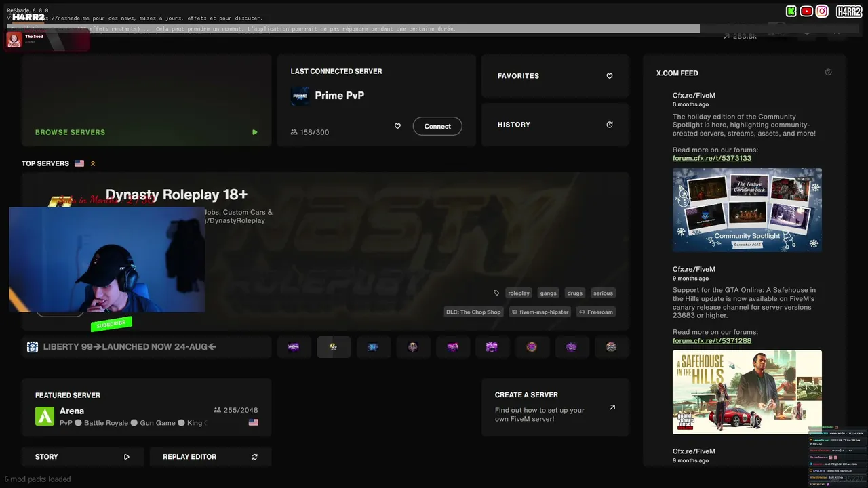Open the Favorites card
This screenshot has height=488, width=868.
555,76
